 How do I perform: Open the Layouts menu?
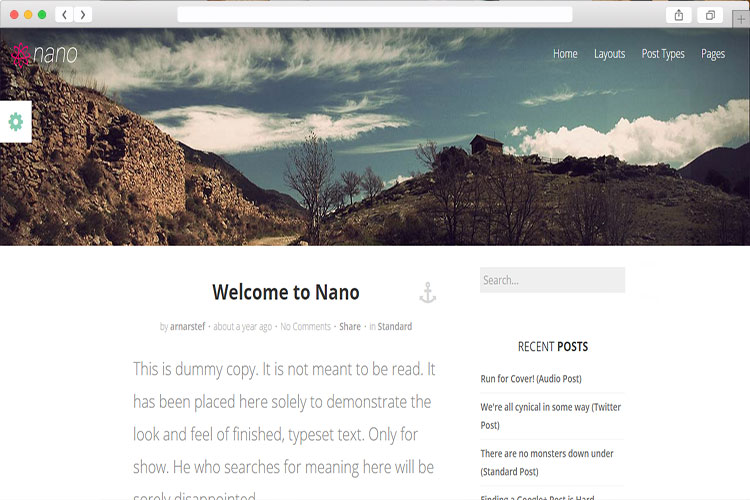609,54
